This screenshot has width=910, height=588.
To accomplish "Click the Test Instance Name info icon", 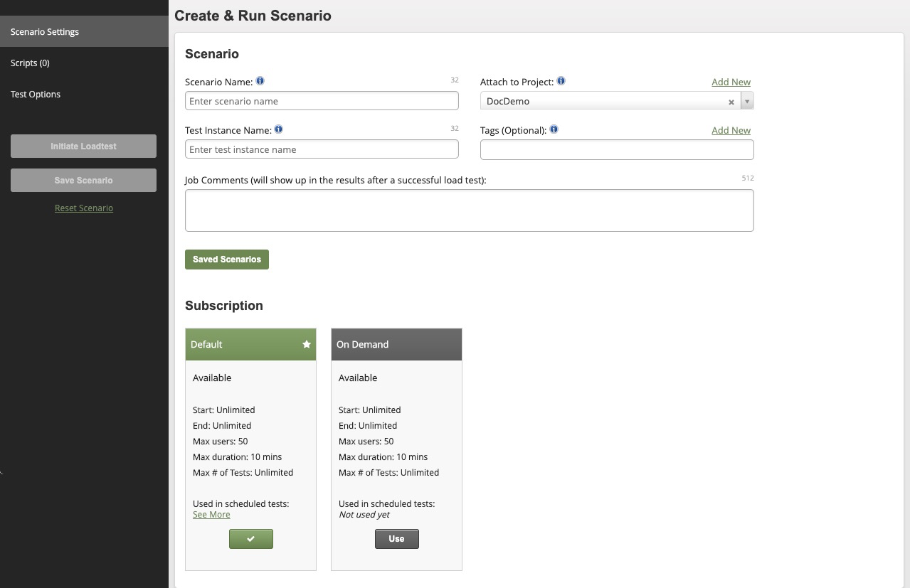I will point(279,129).
